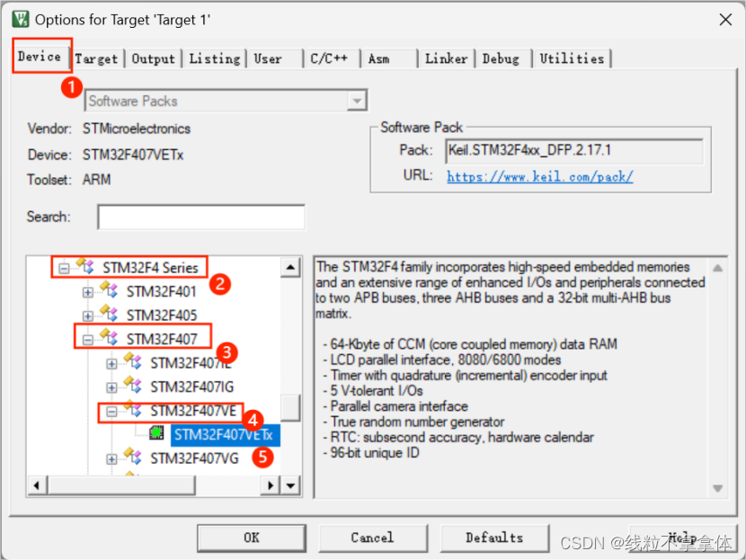
Task: Open the Utilities tab
Action: (x=572, y=59)
